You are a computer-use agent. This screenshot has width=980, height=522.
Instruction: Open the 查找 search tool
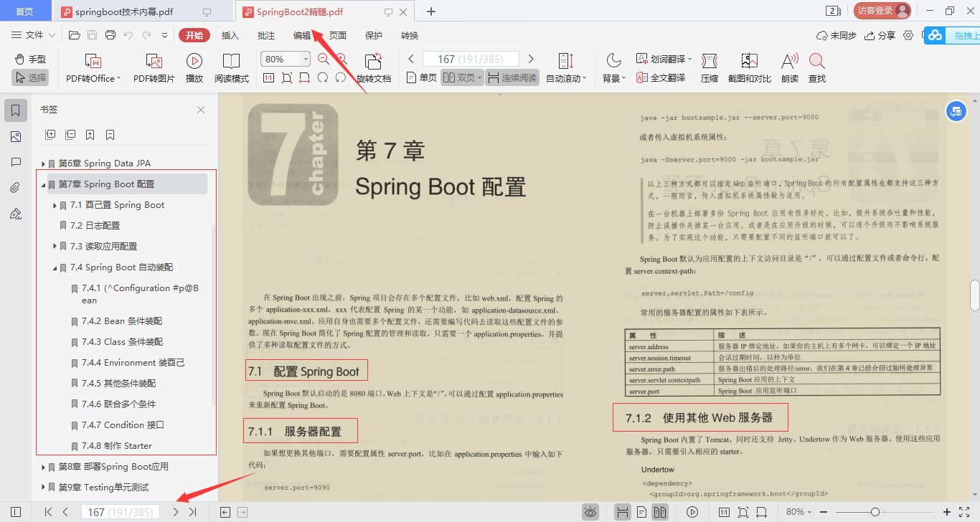click(x=816, y=69)
